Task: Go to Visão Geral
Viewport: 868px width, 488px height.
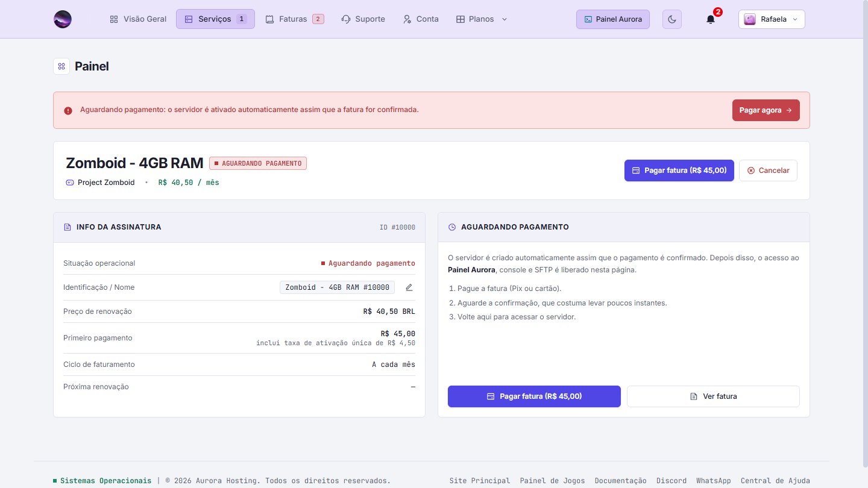Action: point(138,19)
